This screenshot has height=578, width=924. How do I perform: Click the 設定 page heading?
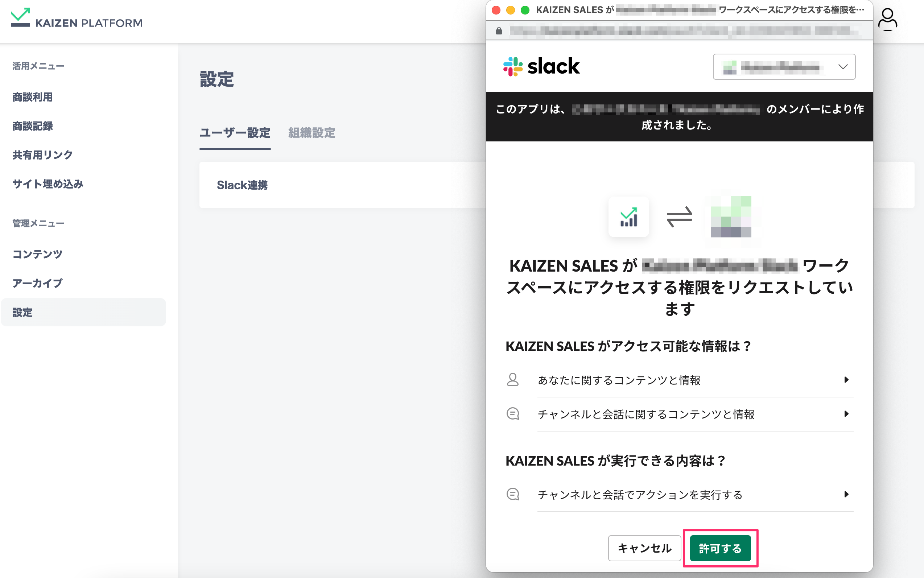click(x=217, y=79)
